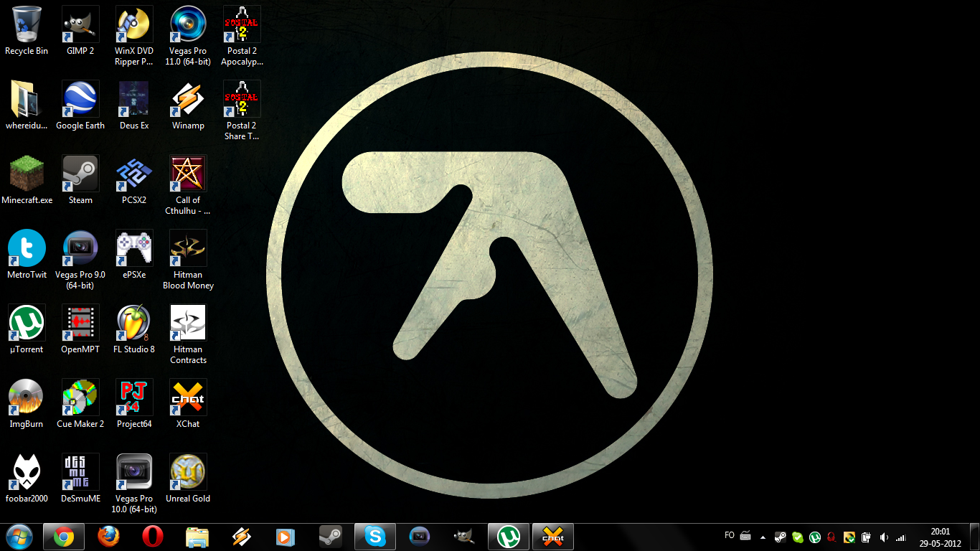Select the foobar2000 desktop shortcut
Image resolution: width=980 pixels, height=551 pixels.
(x=27, y=479)
